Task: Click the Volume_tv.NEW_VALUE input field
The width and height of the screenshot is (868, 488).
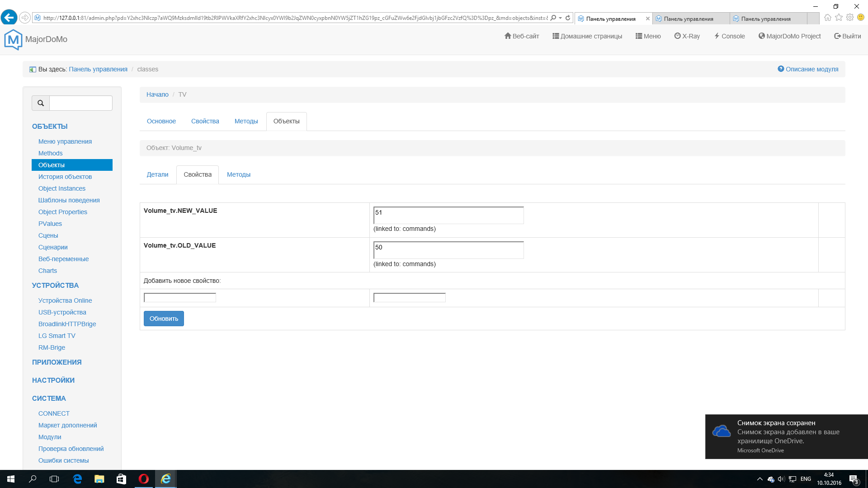Action: [448, 215]
